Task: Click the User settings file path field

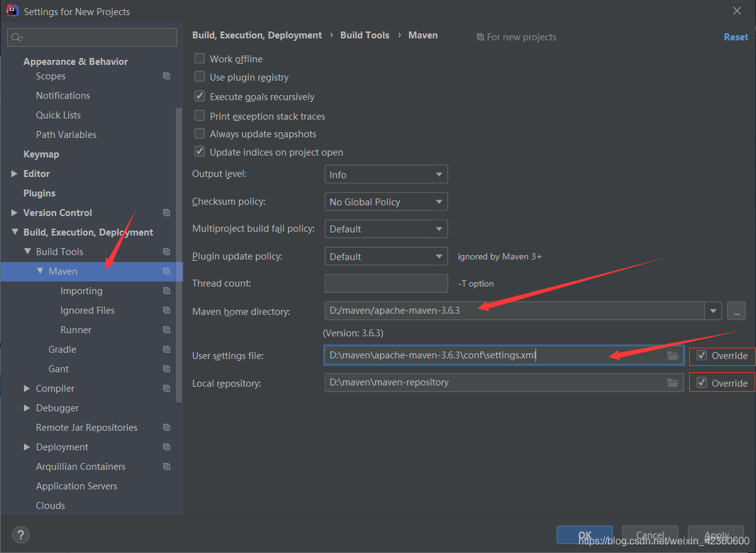Action: tap(504, 355)
